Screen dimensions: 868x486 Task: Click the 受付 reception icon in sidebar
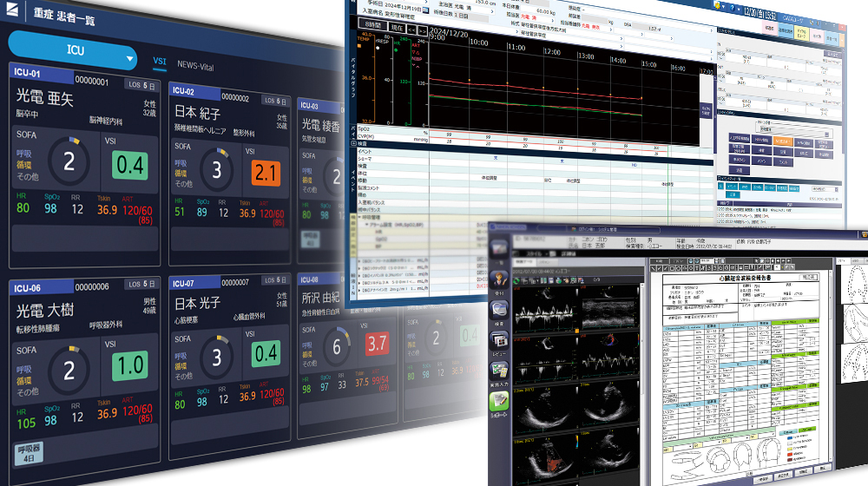499,279
